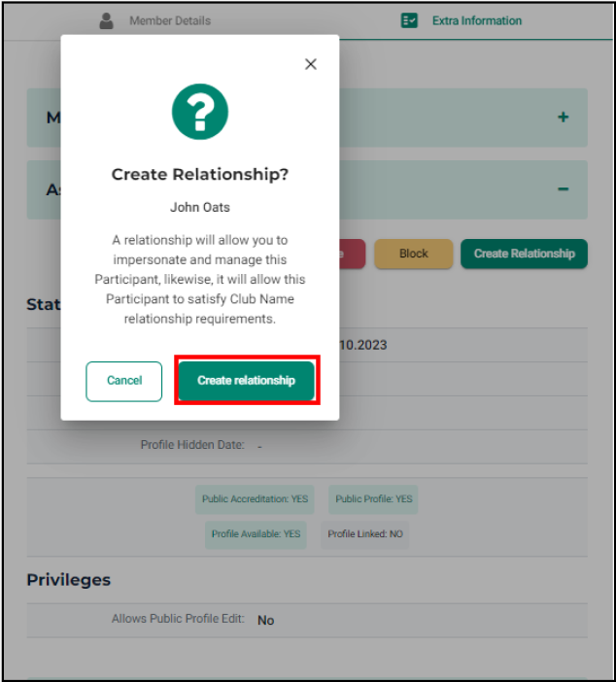Open the Extra Information tab
Image resolution: width=616 pixels, height=682 pixels.
pos(477,20)
